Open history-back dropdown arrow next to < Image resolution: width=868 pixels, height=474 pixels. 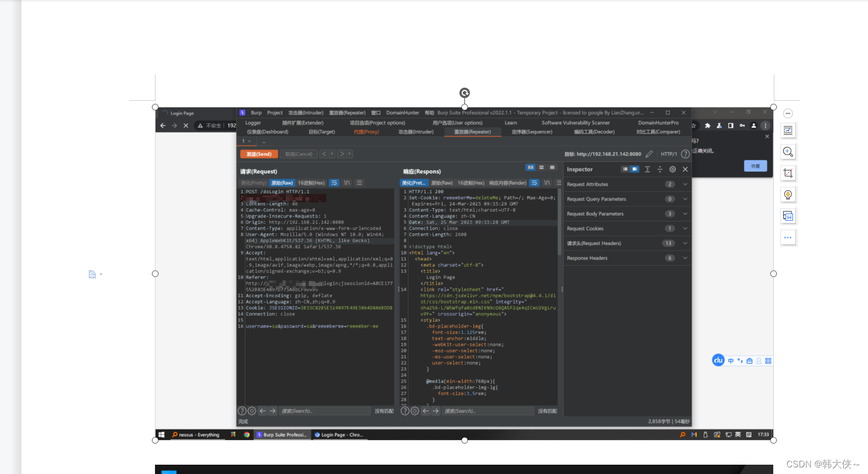[332, 154]
